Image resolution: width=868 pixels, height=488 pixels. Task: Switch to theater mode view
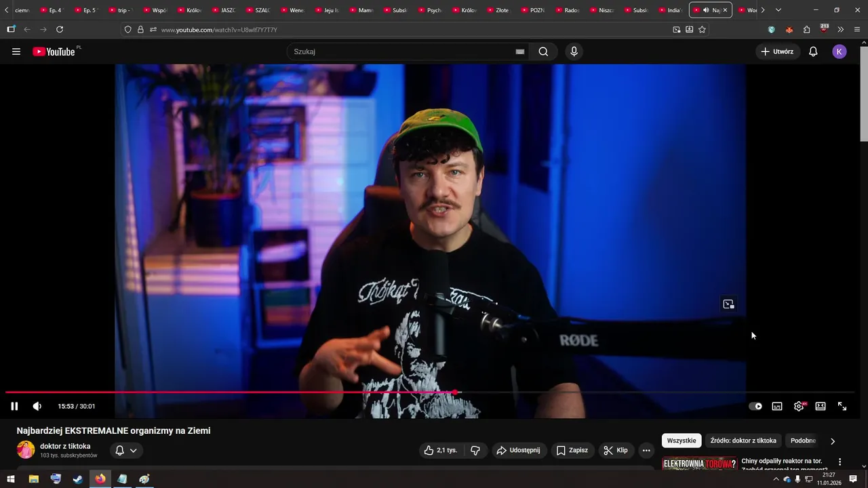[x=821, y=406]
